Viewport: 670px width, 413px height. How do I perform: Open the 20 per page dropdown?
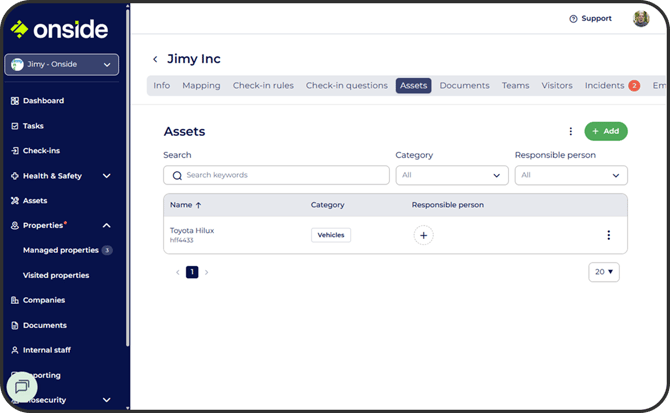pos(604,272)
